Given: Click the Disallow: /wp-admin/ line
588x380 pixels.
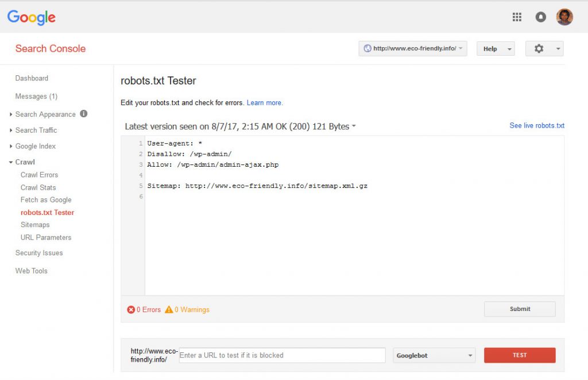Looking at the screenshot, I should coord(189,154).
